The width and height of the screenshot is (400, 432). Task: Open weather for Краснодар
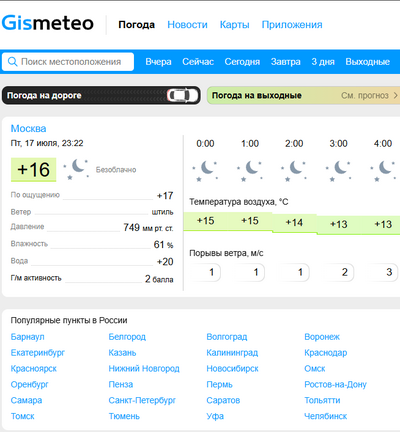[326, 353]
